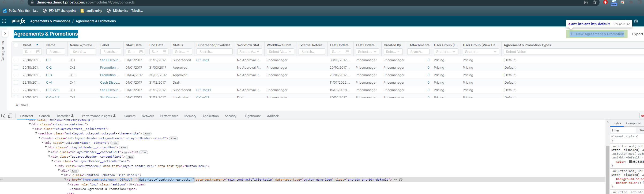
Task: Open the app launcher grid icon
Action: click(4, 21)
